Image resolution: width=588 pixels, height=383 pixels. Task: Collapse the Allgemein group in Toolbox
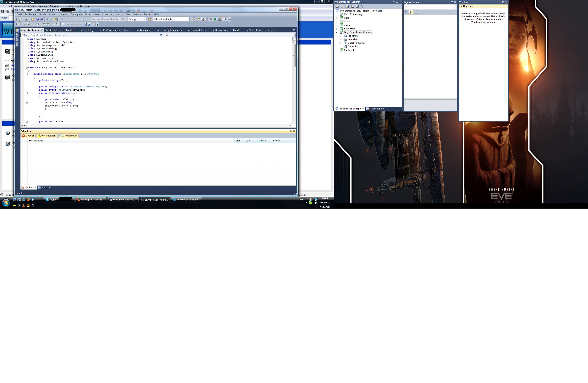point(461,6)
